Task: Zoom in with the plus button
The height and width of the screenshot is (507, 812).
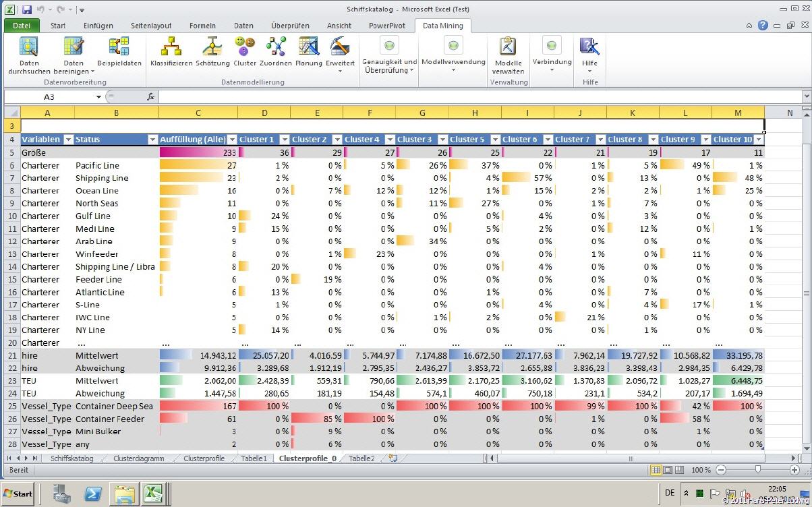Action: click(x=795, y=470)
